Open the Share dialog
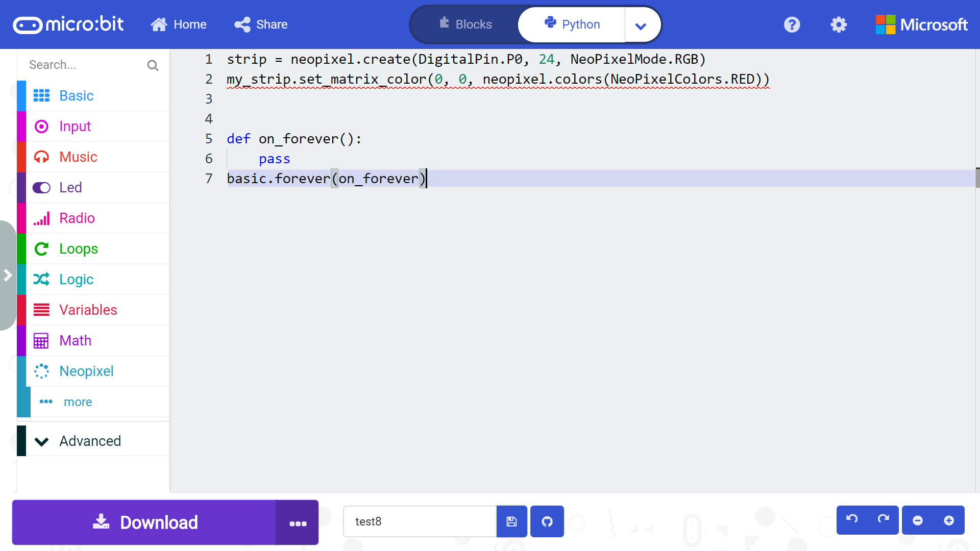This screenshot has width=980, height=551. (x=260, y=24)
